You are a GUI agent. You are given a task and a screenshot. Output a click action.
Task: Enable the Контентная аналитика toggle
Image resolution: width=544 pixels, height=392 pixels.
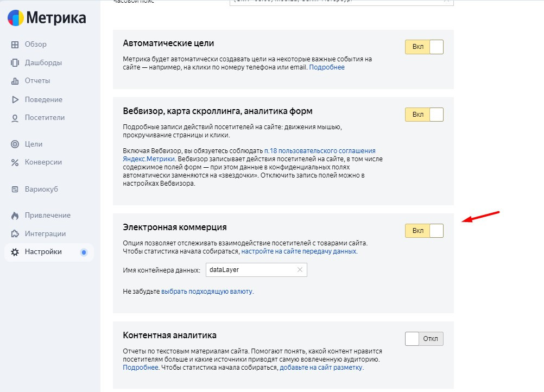(x=424, y=339)
